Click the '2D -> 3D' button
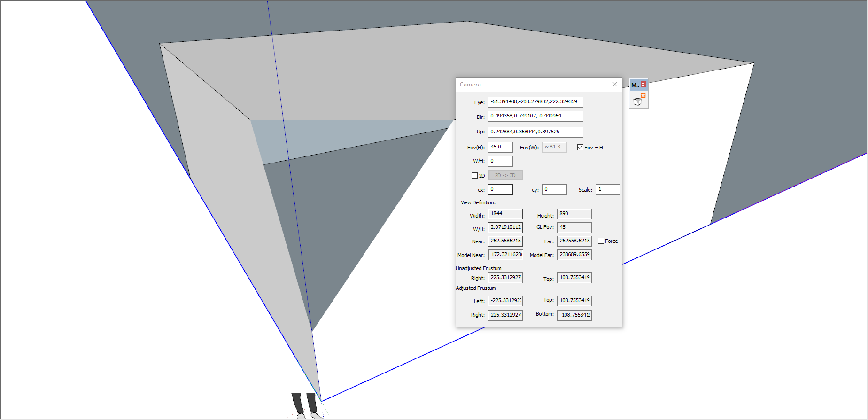 tap(505, 175)
